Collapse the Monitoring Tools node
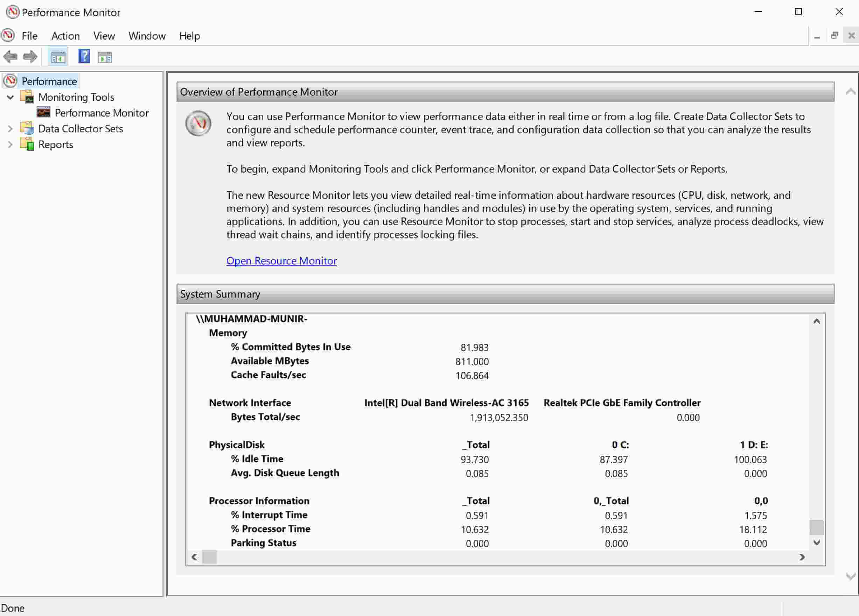Image resolution: width=859 pixels, height=616 pixels. 10,97
